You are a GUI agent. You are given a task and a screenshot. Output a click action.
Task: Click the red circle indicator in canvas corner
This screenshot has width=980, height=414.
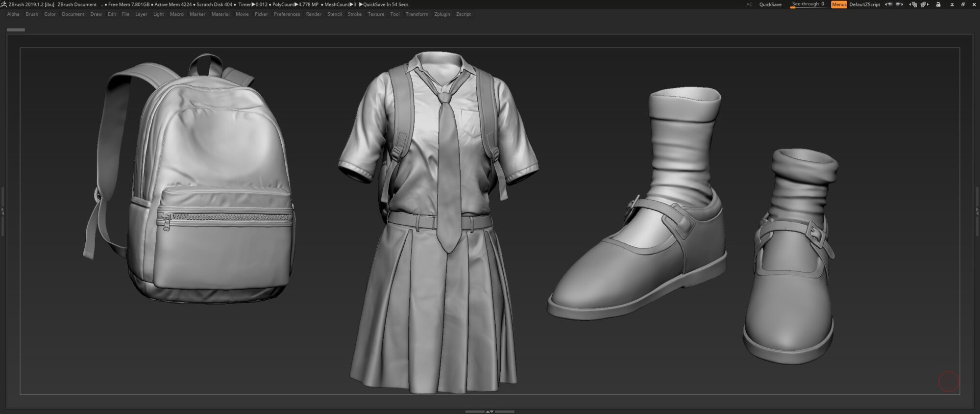(x=948, y=382)
